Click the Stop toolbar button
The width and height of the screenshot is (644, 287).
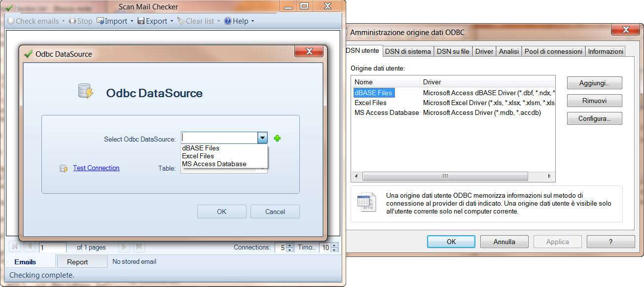pyautogui.click(x=80, y=21)
